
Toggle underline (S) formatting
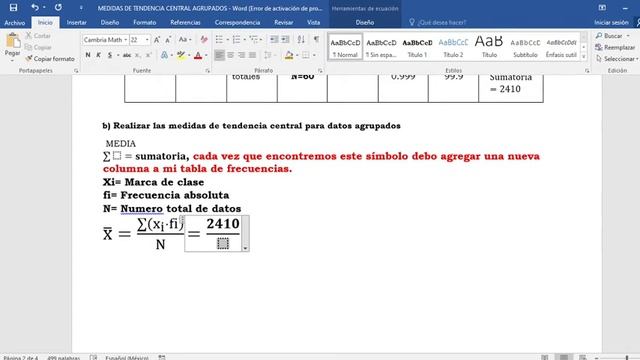tap(109, 55)
